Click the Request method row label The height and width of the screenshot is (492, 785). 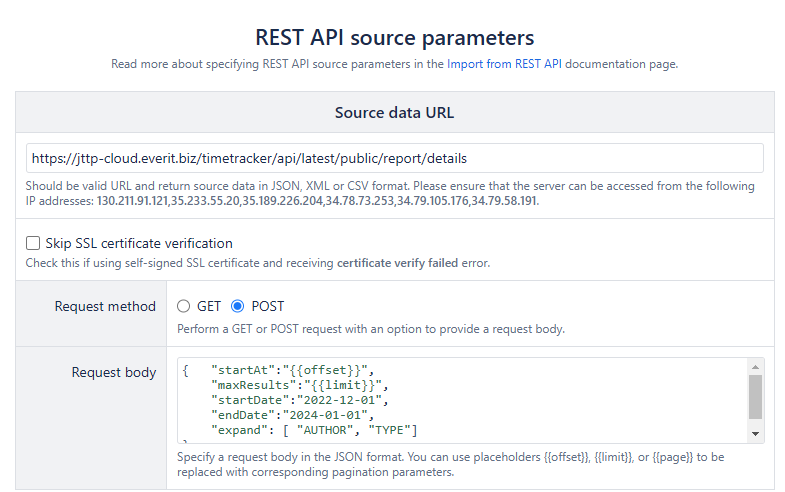(x=105, y=306)
